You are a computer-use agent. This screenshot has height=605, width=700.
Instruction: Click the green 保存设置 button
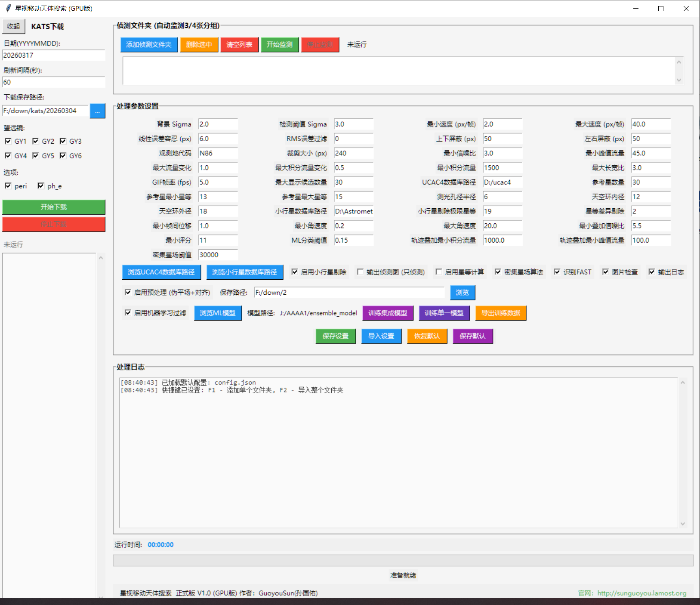coord(336,336)
